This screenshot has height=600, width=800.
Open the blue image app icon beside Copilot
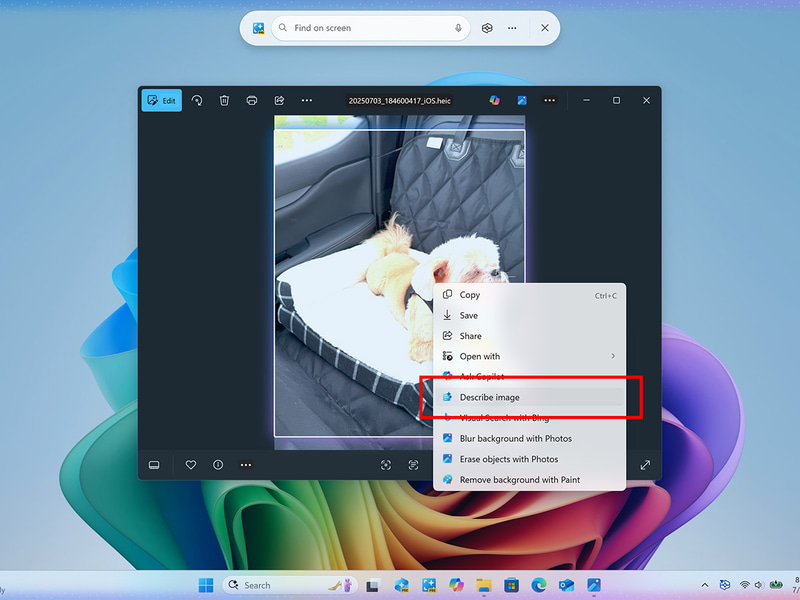[522, 101]
